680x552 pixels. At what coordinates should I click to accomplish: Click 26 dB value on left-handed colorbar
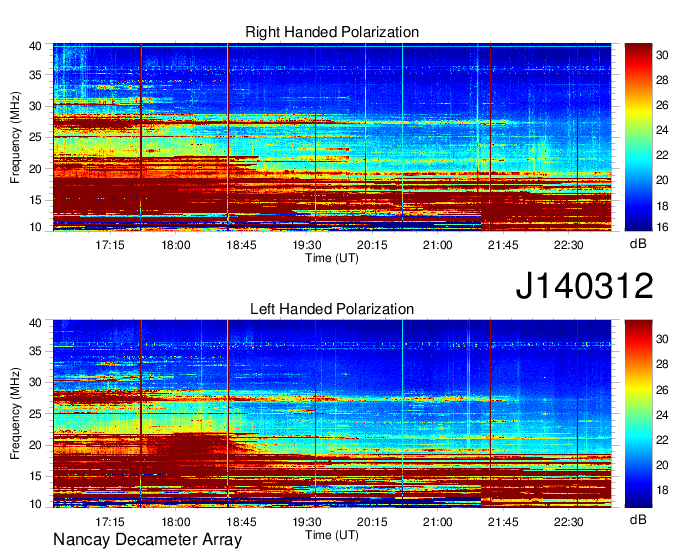point(662,389)
